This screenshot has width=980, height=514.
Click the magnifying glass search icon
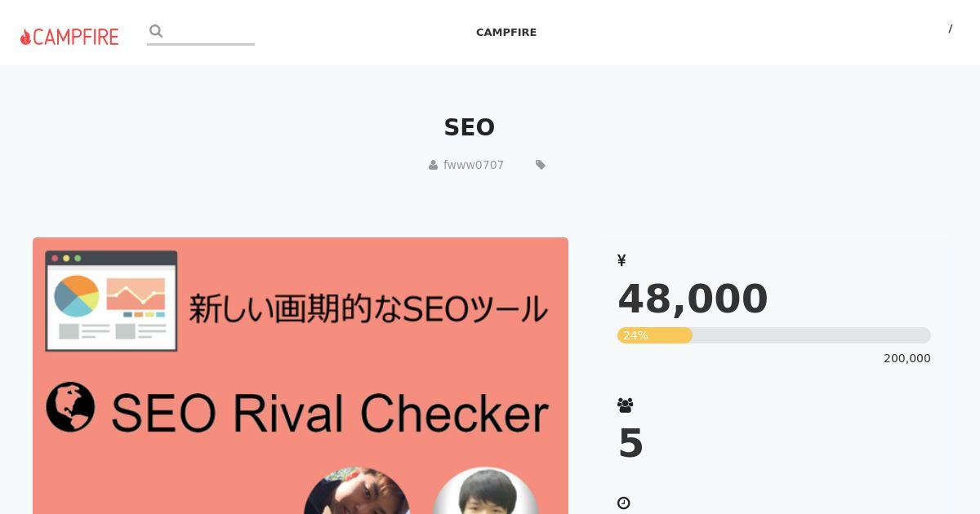[x=156, y=31]
